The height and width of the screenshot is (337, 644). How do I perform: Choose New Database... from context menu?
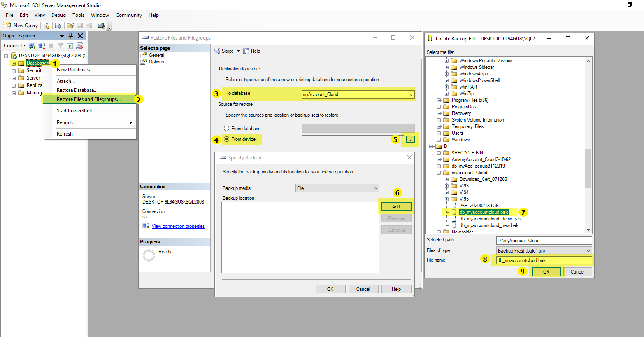pyautogui.click(x=89, y=70)
